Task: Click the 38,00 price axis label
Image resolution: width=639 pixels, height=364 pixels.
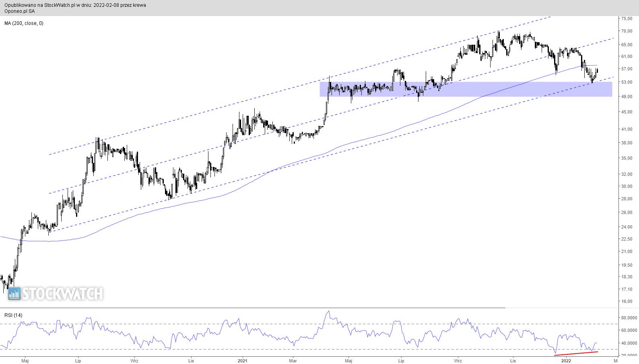Action: click(x=627, y=143)
